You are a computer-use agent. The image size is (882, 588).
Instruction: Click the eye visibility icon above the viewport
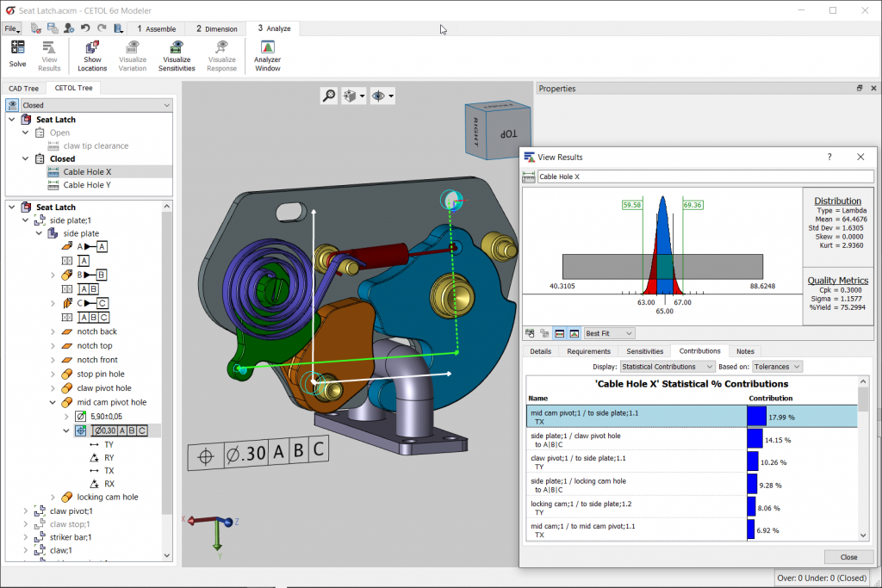(x=377, y=96)
